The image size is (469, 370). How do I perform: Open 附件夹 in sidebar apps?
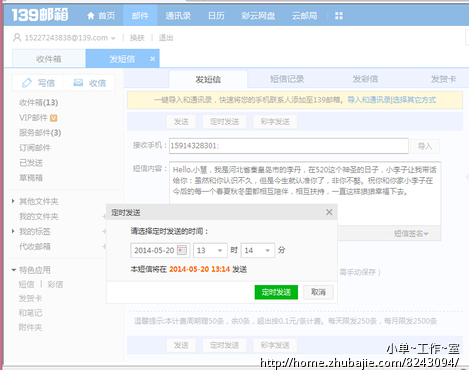pos(30,327)
